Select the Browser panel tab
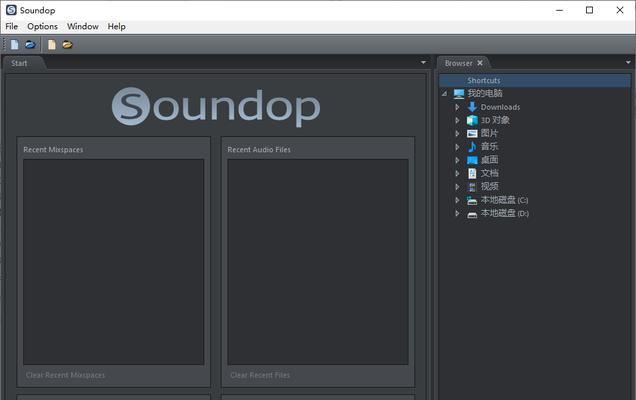 tap(458, 63)
